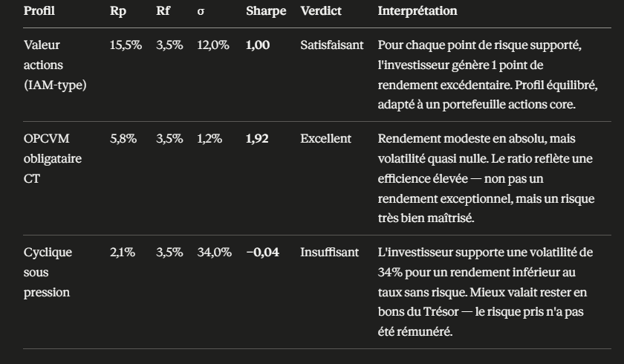The image size is (624, 364).
Task: Click the Rf column header
Action: click(x=163, y=11)
